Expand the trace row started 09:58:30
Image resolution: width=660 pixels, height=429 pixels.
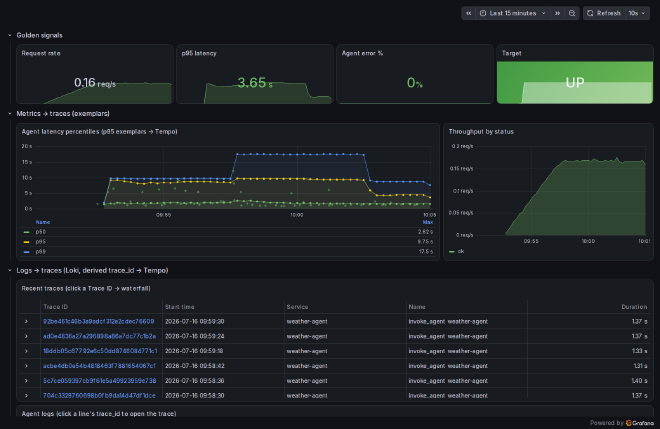(x=26, y=395)
